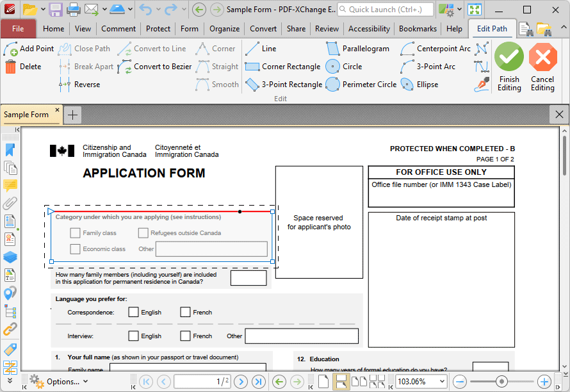Screen dimensions: 570x392
Task: Click the red Cancel Editing icon
Action: pos(542,57)
